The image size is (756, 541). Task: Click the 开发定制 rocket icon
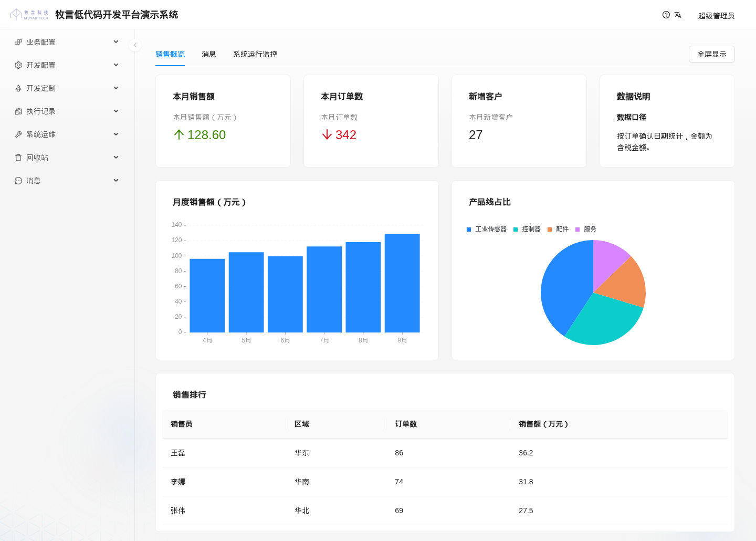pyautogui.click(x=18, y=88)
